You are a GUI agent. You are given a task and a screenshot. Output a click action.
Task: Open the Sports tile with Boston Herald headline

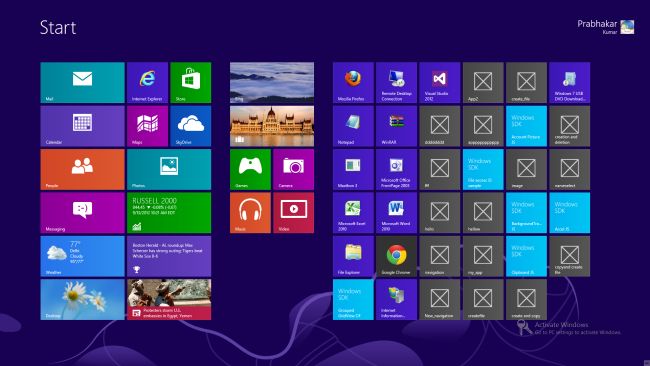pyautogui.click(x=169, y=256)
